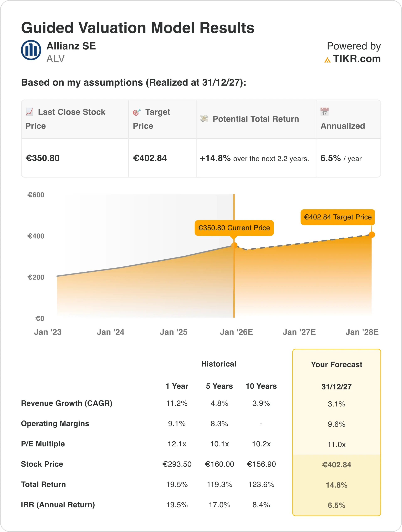The height and width of the screenshot is (532, 402).
Task: Click the money icon beside Potential Total Return
Action: tap(204, 119)
